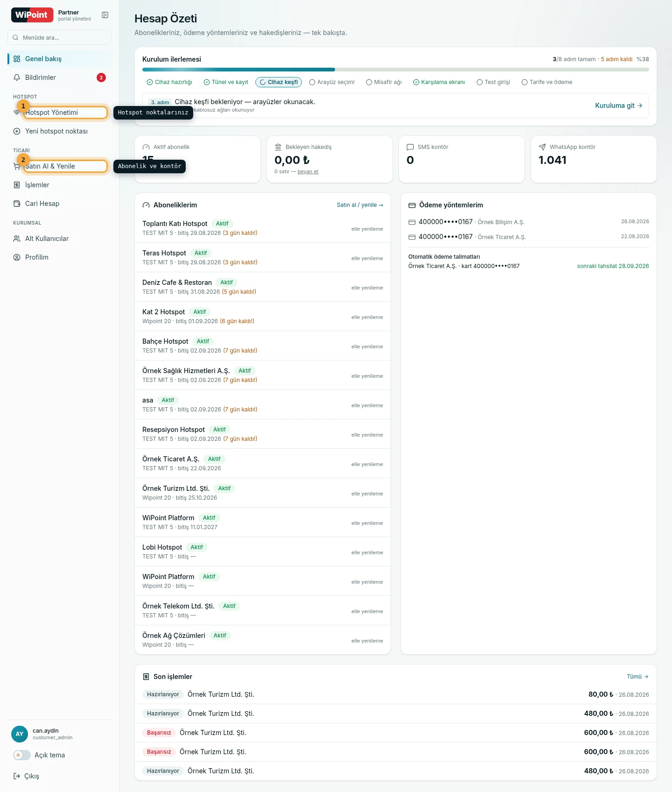Click the Kurulum ilerlemesi progress bar
The height and width of the screenshot is (792, 672).
(x=396, y=70)
